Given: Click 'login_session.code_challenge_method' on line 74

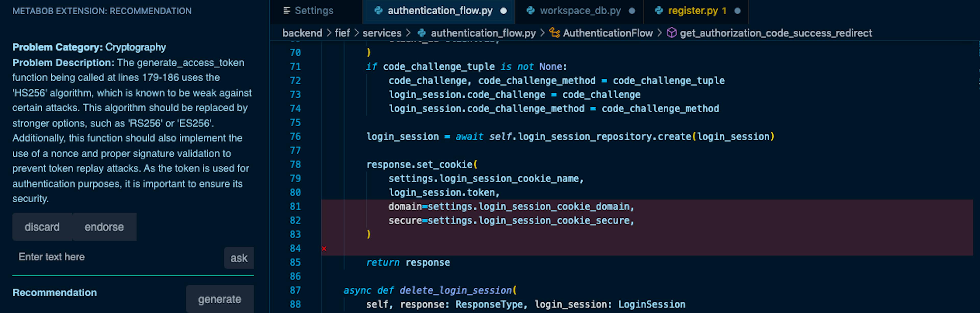Looking at the screenshot, I should (x=487, y=109).
